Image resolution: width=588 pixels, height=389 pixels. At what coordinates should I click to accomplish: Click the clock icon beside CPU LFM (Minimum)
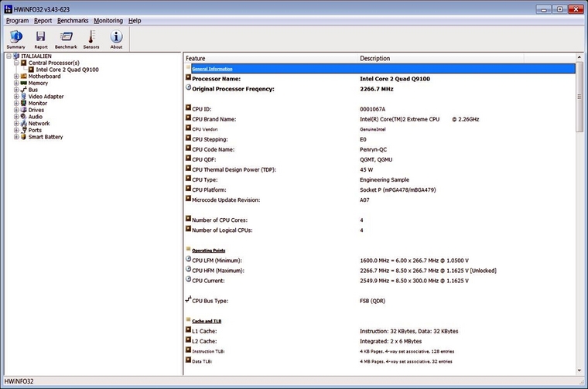tap(188, 259)
